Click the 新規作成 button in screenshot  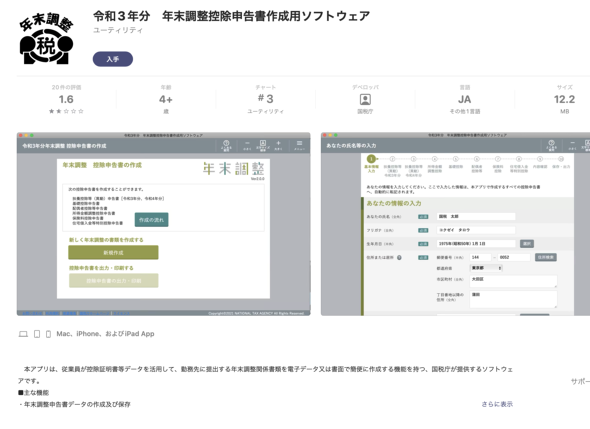[x=113, y=253]
